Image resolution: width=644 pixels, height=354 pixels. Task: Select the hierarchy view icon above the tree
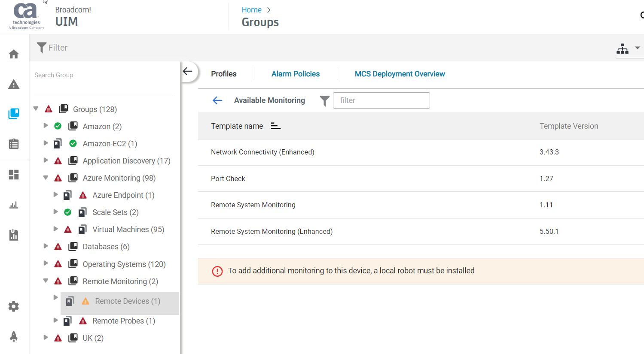tap(623, 48)
